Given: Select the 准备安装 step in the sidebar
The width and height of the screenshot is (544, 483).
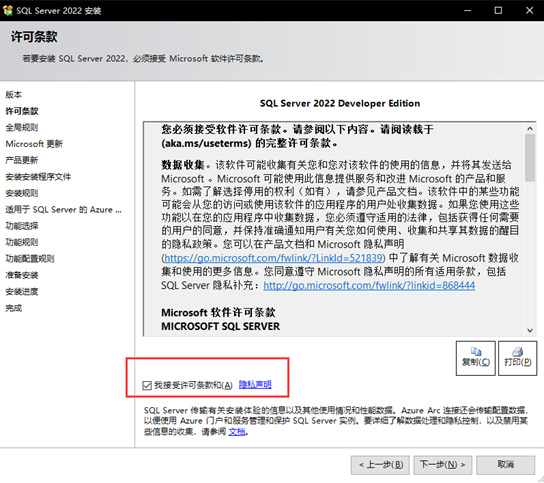Looking at the screenshot, I should 22,275.
